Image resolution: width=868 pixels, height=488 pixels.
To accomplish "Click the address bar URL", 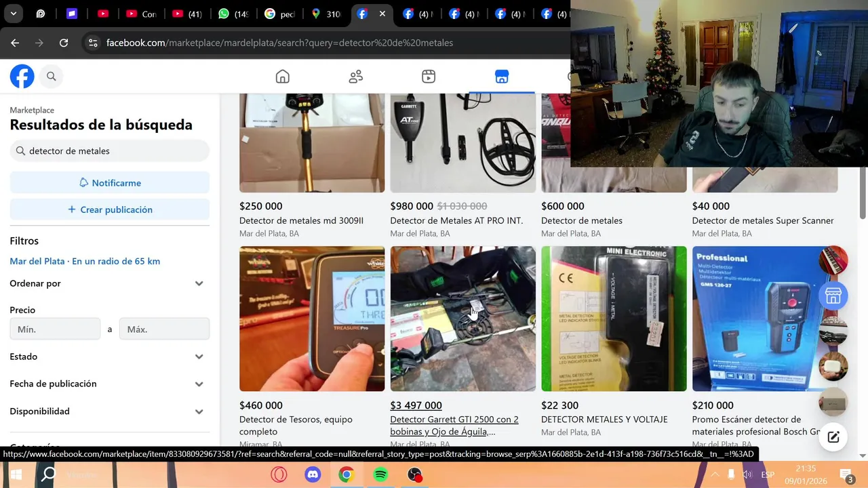I will [x=279, y=43].
